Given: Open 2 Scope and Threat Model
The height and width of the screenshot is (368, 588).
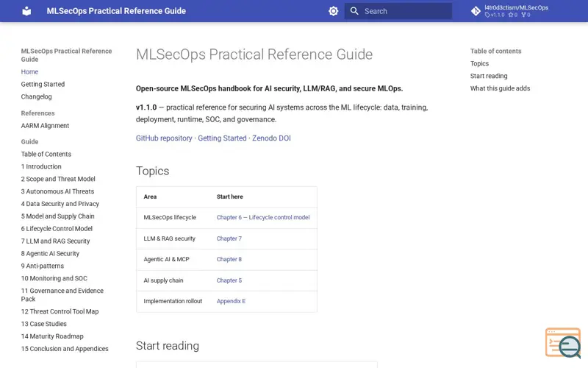Looking at the screenshot, I should tap(58, 179).
